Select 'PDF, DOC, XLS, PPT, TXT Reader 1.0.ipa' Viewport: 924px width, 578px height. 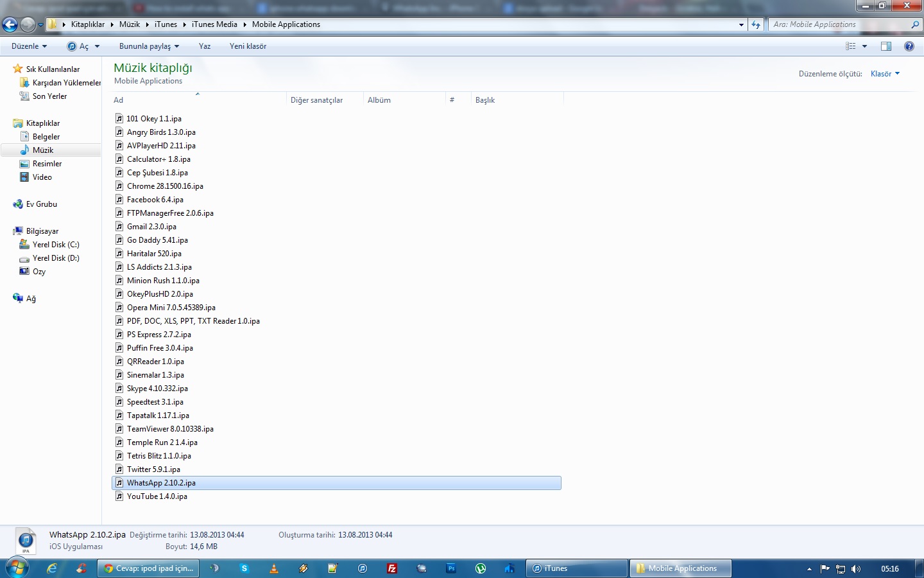[193, 321]
